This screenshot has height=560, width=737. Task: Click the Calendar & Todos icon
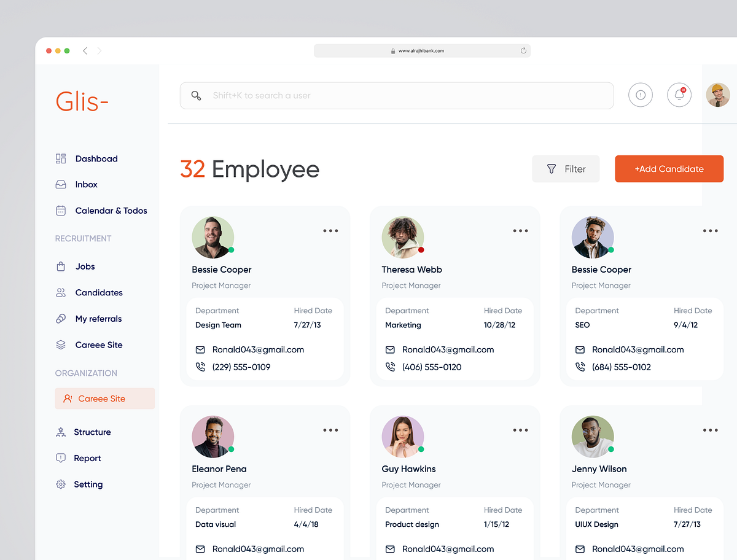point(60,211)
